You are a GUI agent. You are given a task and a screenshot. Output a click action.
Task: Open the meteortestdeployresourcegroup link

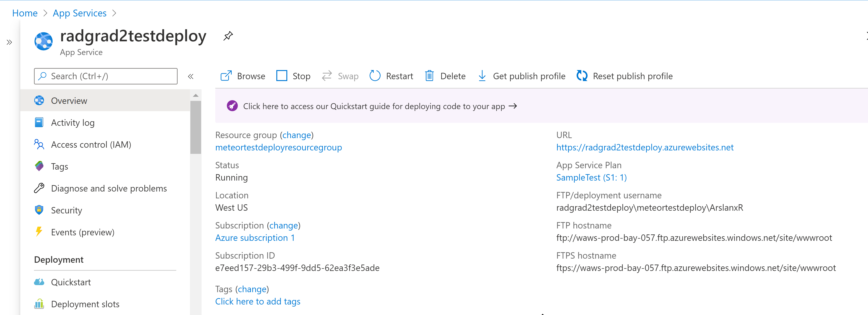[x=278, y=147]
